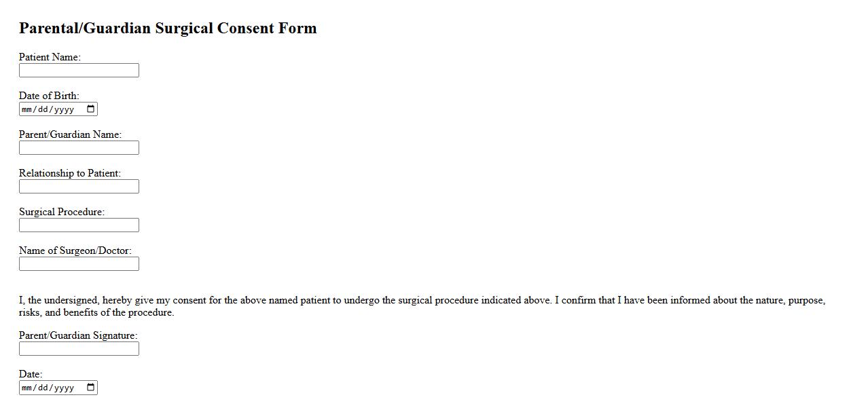The height and width of the screenshot is (408, 868).
Task: Click the Patient Name text field
Action: click(79, 71)
